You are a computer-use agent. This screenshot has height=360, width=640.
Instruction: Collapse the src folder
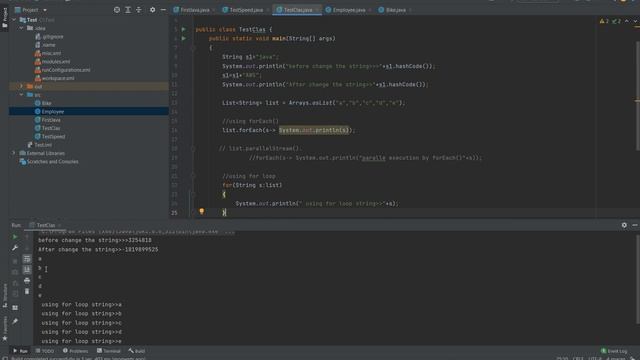pos(21,95)
